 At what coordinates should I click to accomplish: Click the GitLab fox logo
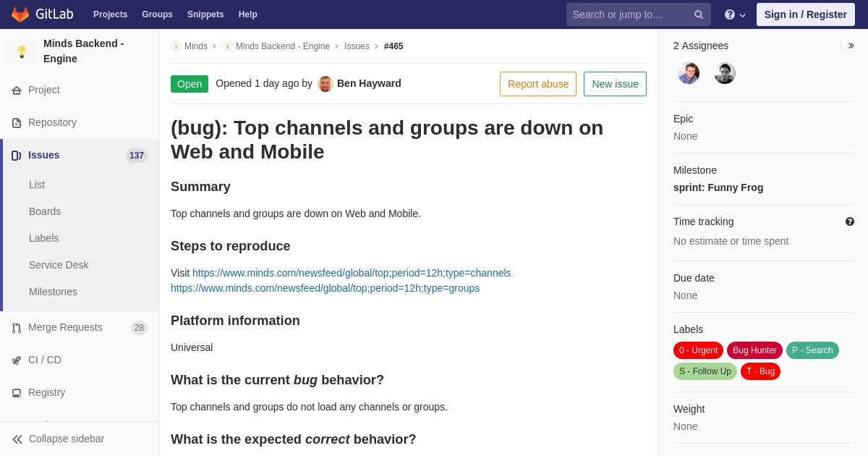pyautogui.click(x=20, y=14)
